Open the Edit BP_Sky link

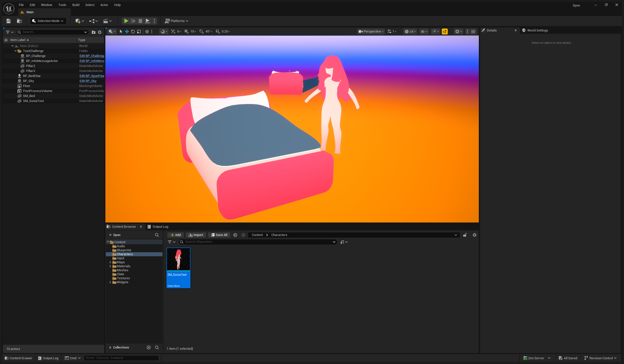pyautogui.click(x=88, y=81)
